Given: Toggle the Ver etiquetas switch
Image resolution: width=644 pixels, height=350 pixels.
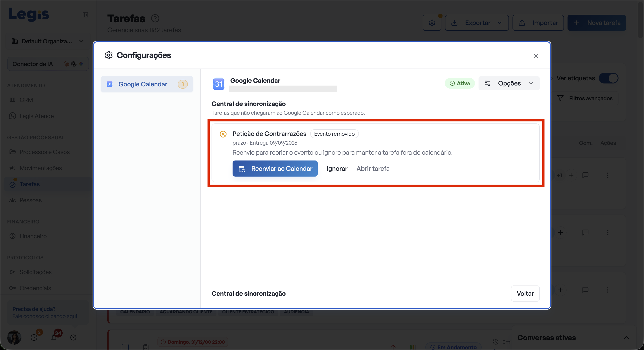Looking at the screenshot, I should [x=608, y=78].
